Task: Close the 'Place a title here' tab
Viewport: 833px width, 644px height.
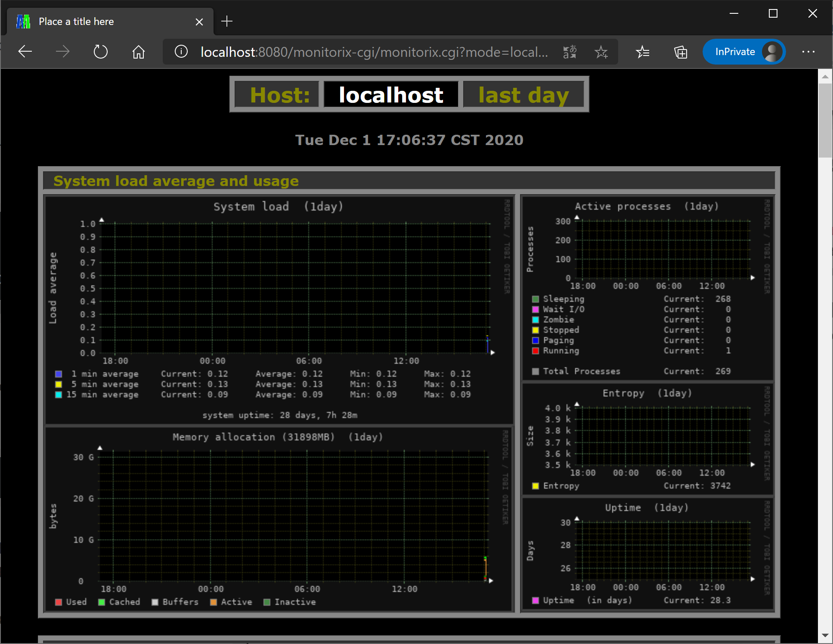Action: [199, 22]
